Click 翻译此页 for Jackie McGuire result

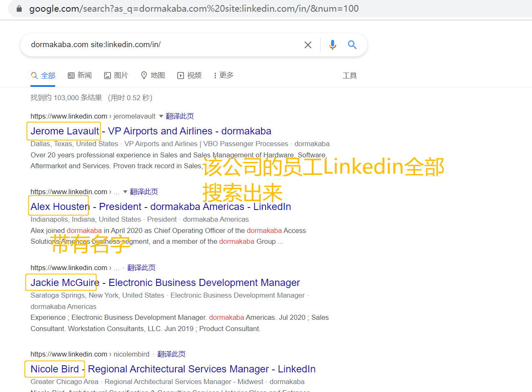pos(141,268)
